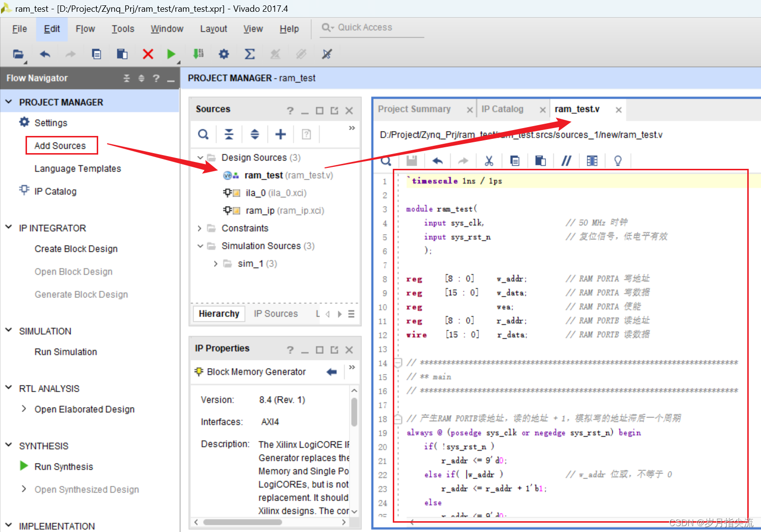Screen dimensions: 761x532
Task: Open the Flow menu
Action: pos(85,29)
